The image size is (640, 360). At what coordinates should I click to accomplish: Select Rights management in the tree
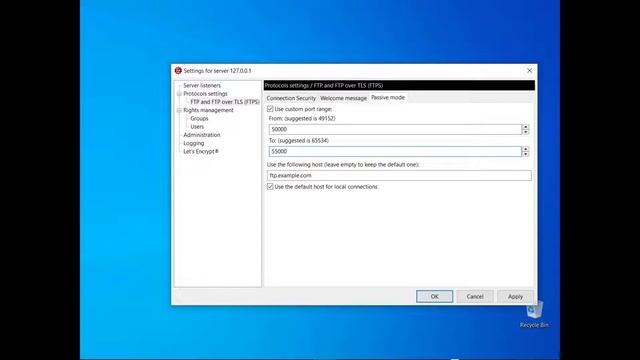(x=208, y=110)
